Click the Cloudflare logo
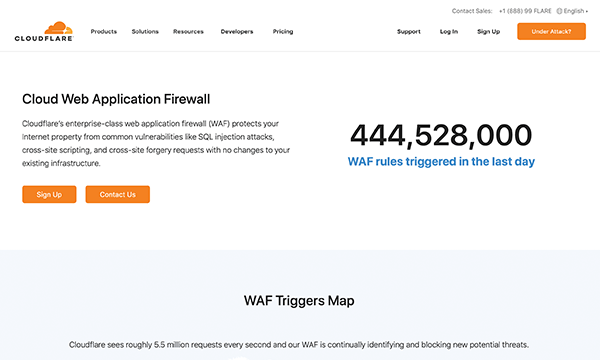Viewport: 600px width, 360px height. click(x=44, y=31)
